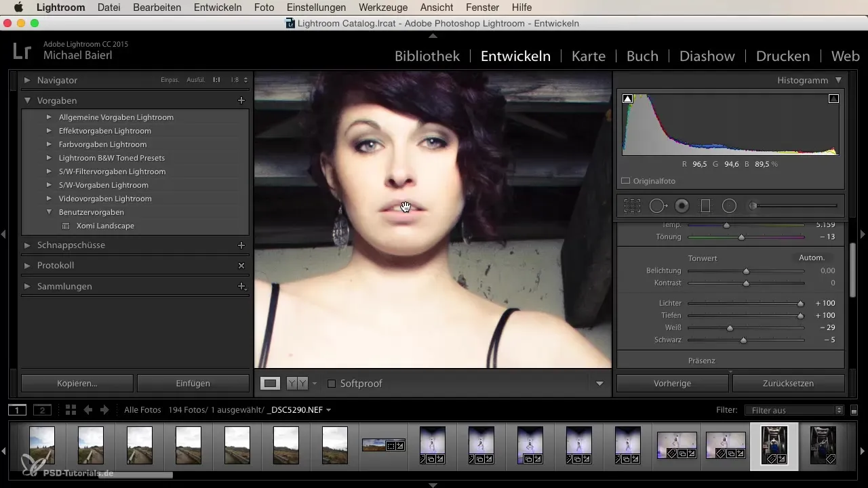Screen dimensions: 868x488
Task: Enable the Softproof checkbox
Action: tap(332, 384)
